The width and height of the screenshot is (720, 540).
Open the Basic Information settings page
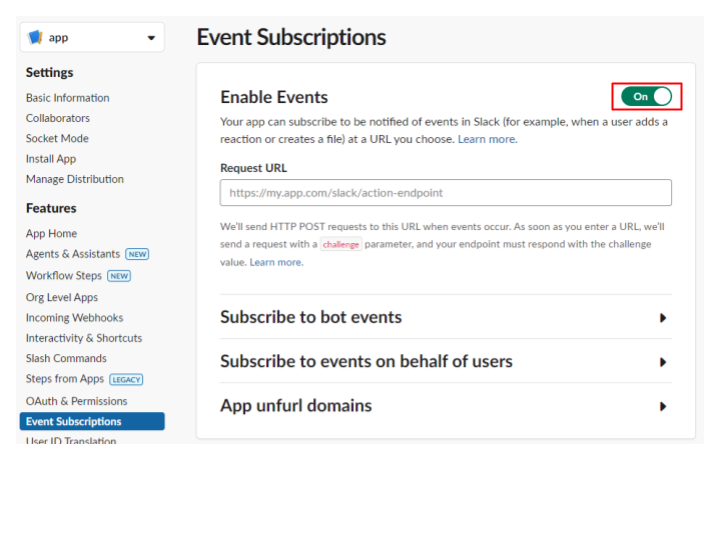(68, 98)
